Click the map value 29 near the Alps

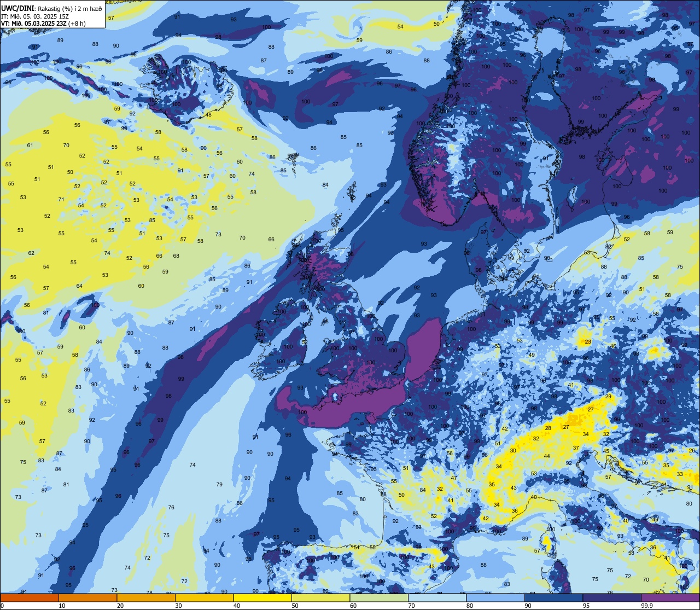pyautogui.click(x=608, y=397)
